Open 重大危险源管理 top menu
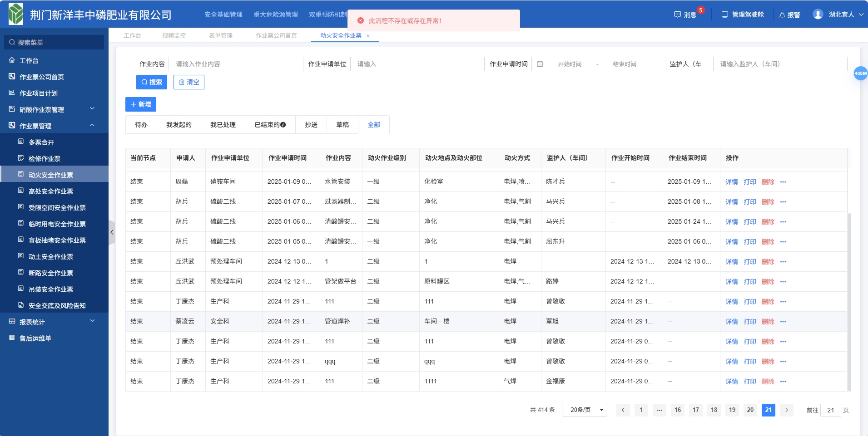 (276, 15)
